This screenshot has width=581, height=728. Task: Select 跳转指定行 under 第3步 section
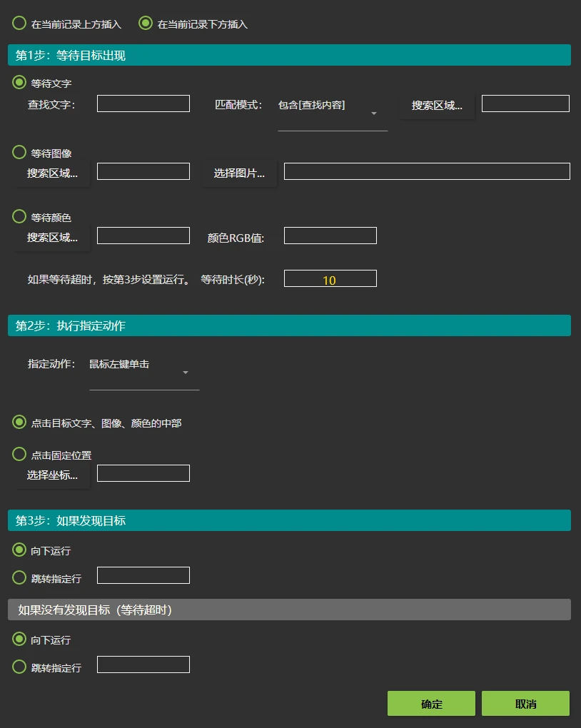coord(20,577)
